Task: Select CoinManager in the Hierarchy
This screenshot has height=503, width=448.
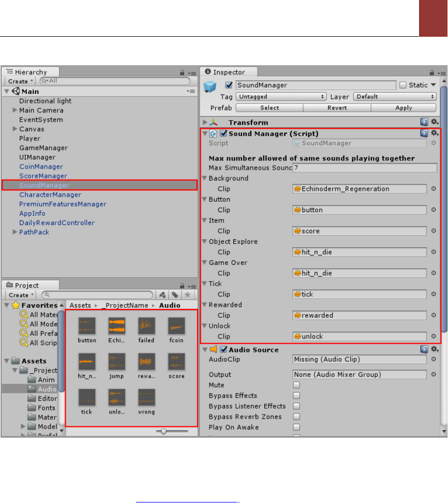Action: coord(41,166)
